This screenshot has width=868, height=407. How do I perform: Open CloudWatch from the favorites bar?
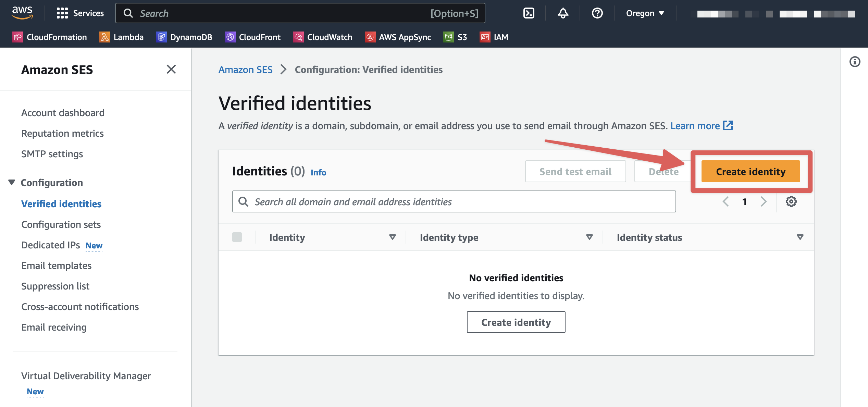pos(323,37)
